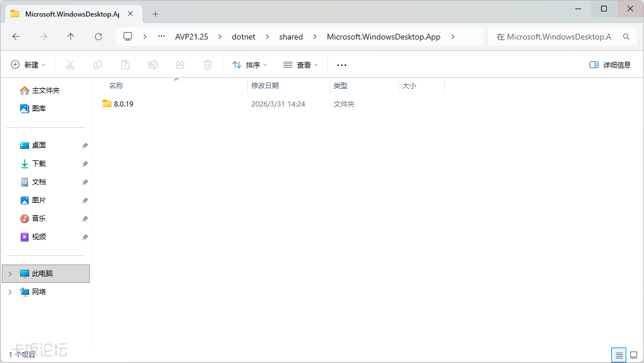Screen dimensions: 644x363
Task: Select the AVP21.25 breadcrumb
Action: 191,37
